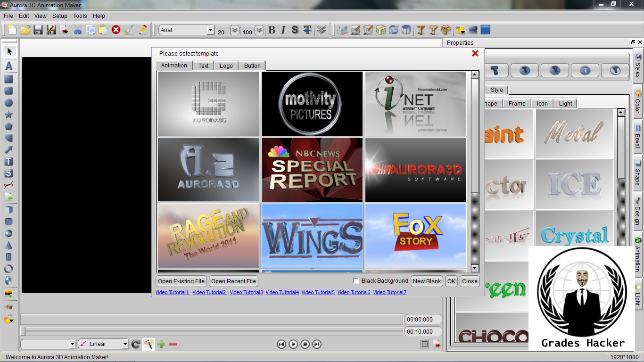Click the solid blue square toolbar icon

coord(486,30)
